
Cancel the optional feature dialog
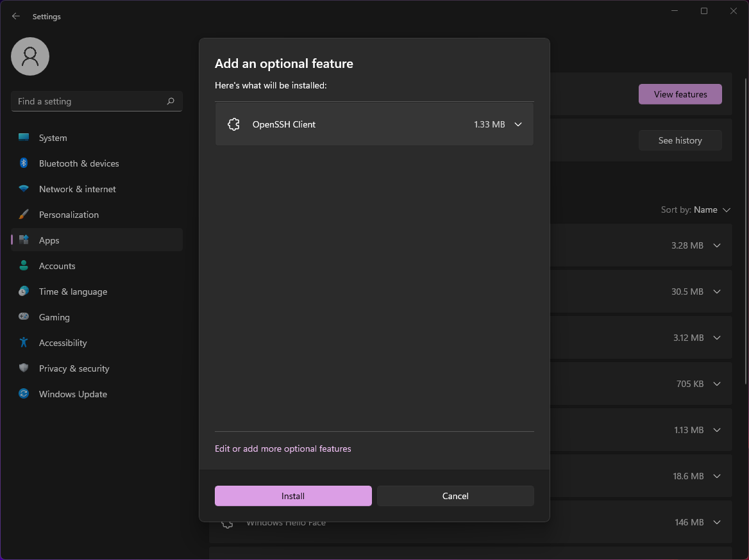click(455, 495)
